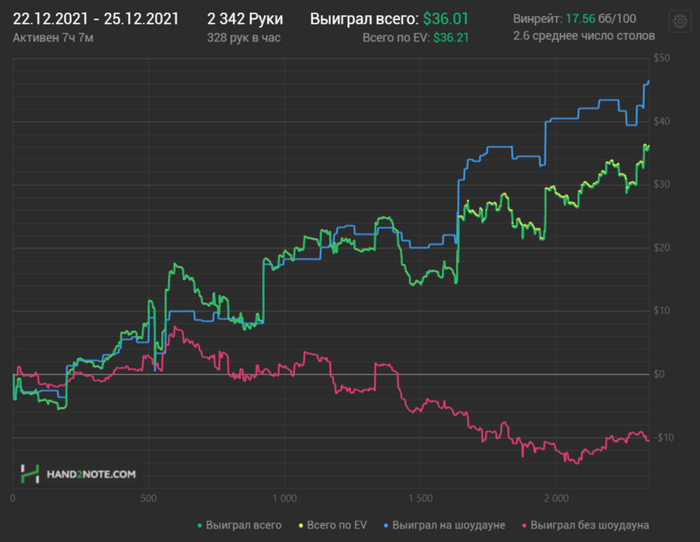Click the $10 y-axis label
This screenshot has height=542, width=700.
pyautogui.click(x=662, y=311)
